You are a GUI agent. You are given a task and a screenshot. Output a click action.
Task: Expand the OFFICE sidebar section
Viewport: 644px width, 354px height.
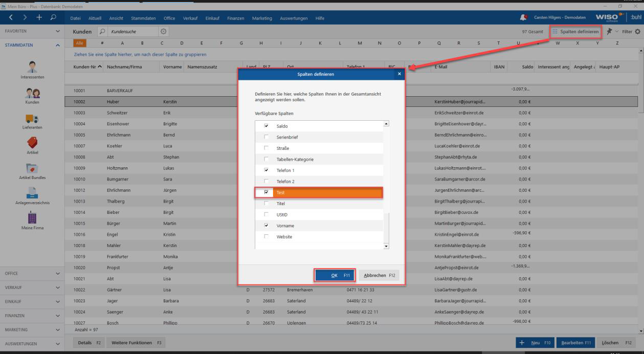click(x=33, y=274)
